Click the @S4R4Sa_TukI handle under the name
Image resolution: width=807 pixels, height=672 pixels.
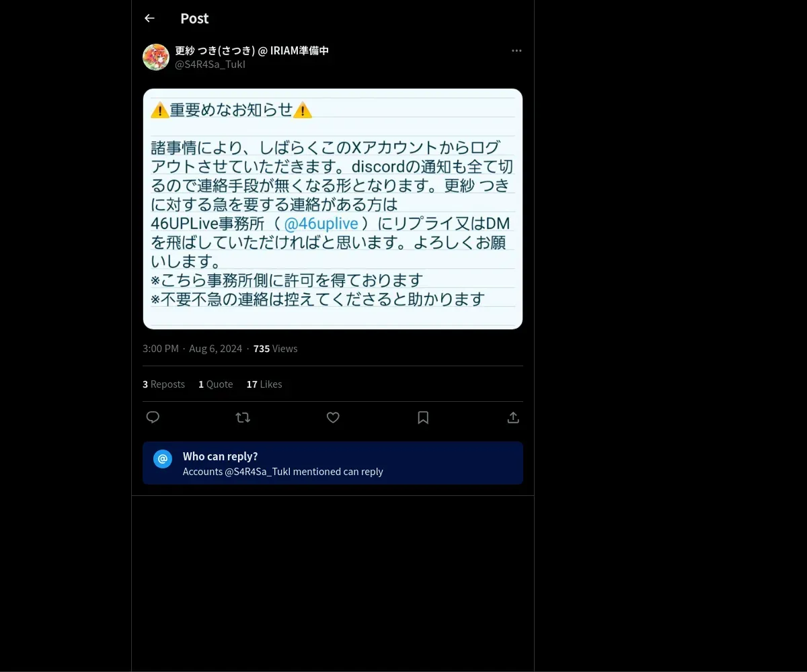pyautogui.click(x=210, y=65)
